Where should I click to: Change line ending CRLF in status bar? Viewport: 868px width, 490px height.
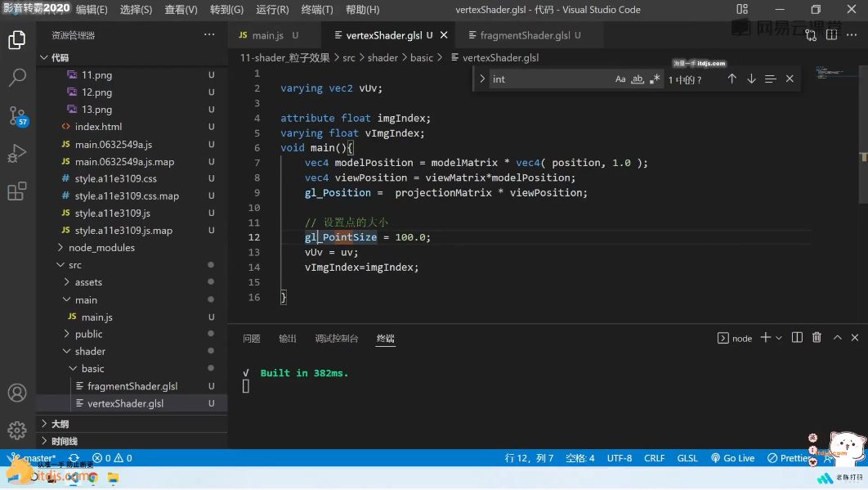click(x=655, y=458)
